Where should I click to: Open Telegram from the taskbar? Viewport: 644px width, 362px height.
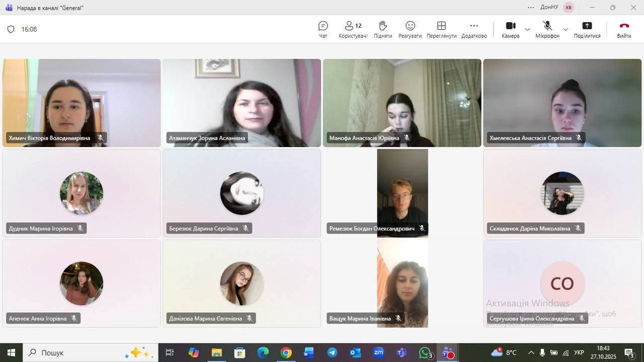click(x=332, y=353)
